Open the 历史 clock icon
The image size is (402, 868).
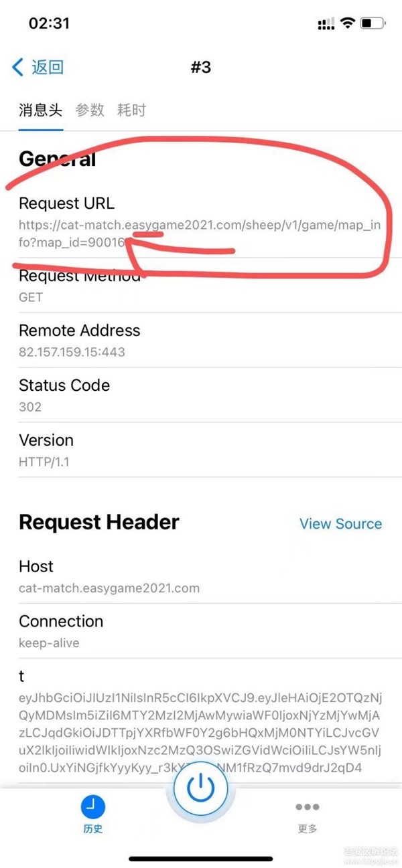[x=93, y=807]
